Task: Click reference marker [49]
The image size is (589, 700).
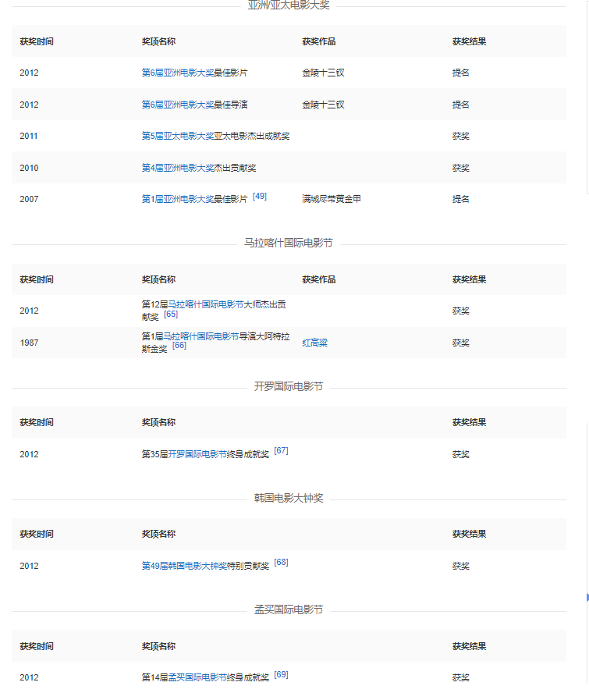Action: click(x=259, y=197)
